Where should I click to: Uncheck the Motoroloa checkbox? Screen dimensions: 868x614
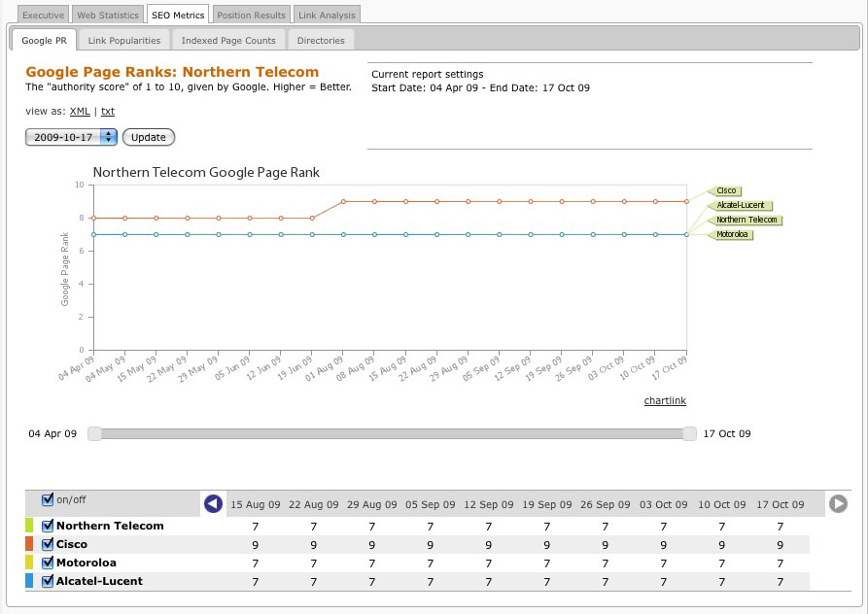(x=48, y=563)
